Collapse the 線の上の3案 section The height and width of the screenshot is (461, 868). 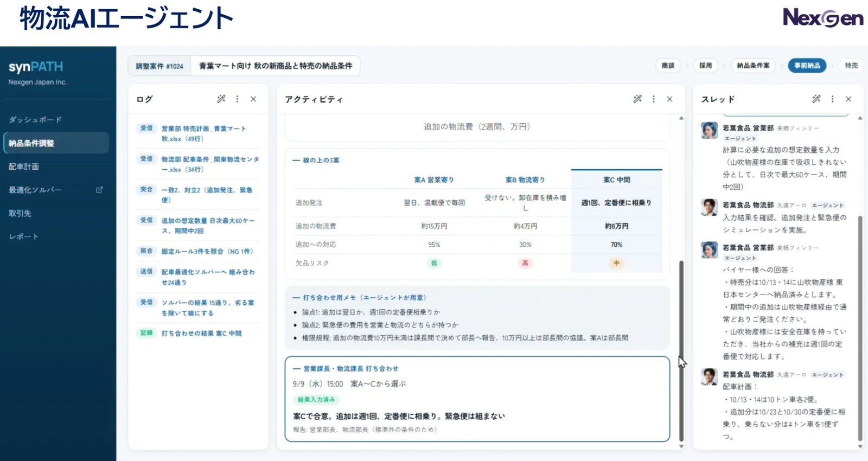pyautogui.click(x=316, y=160)
